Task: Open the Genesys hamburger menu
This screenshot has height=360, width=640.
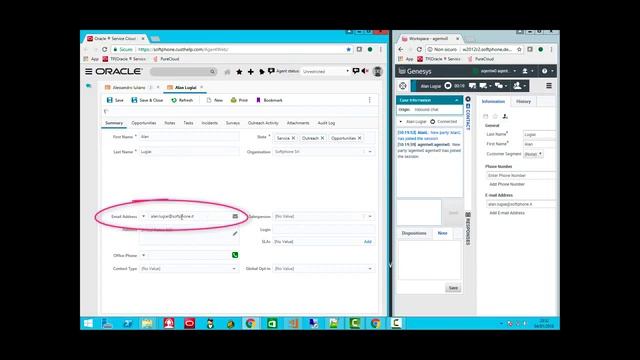Action: [x=549, y=86]
